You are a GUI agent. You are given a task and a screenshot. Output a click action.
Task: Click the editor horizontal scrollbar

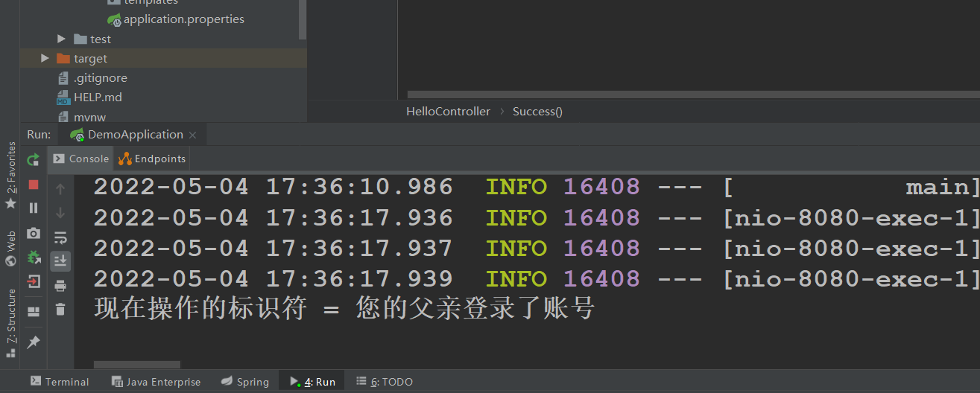pos(693,95)
